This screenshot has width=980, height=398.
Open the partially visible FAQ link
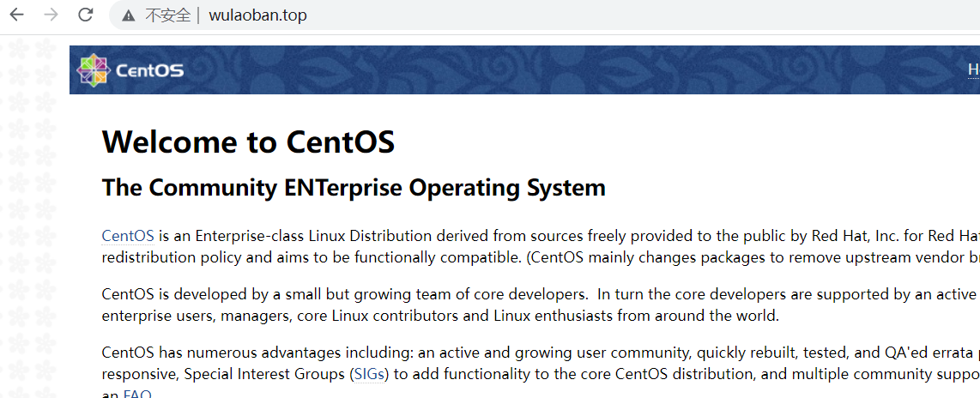coord(137,394)
